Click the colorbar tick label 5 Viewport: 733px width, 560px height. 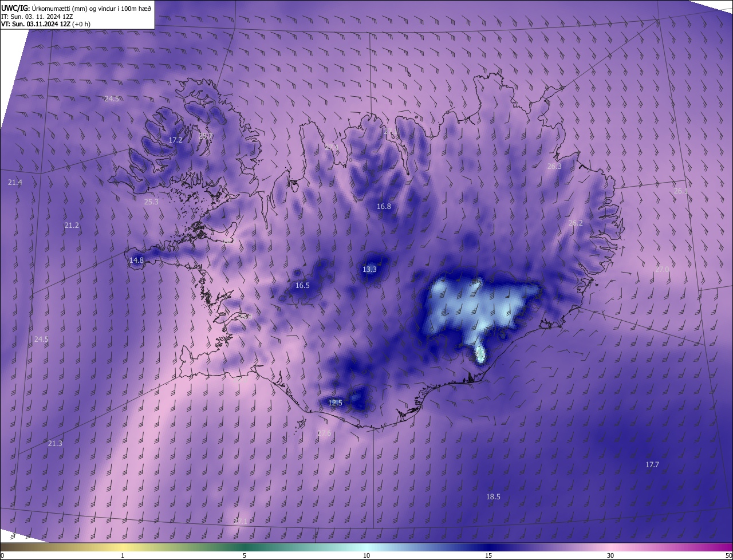[x=245, y=555]
